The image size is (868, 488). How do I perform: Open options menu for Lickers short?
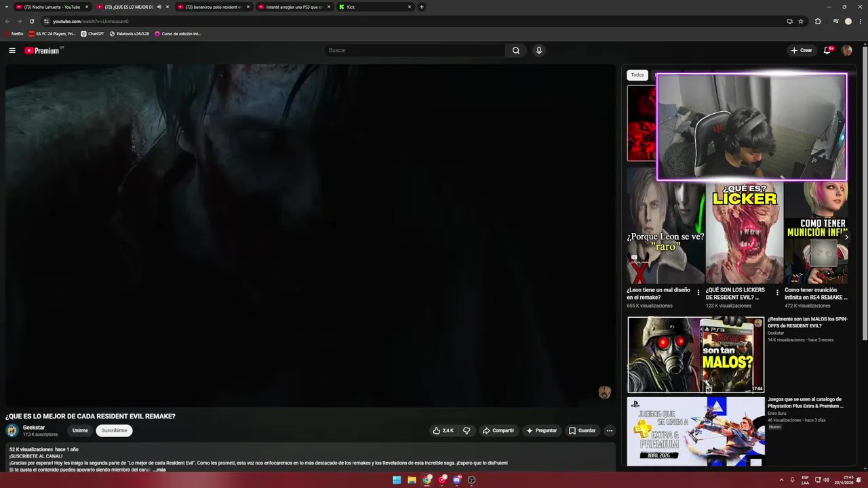(x=777, y=293)
